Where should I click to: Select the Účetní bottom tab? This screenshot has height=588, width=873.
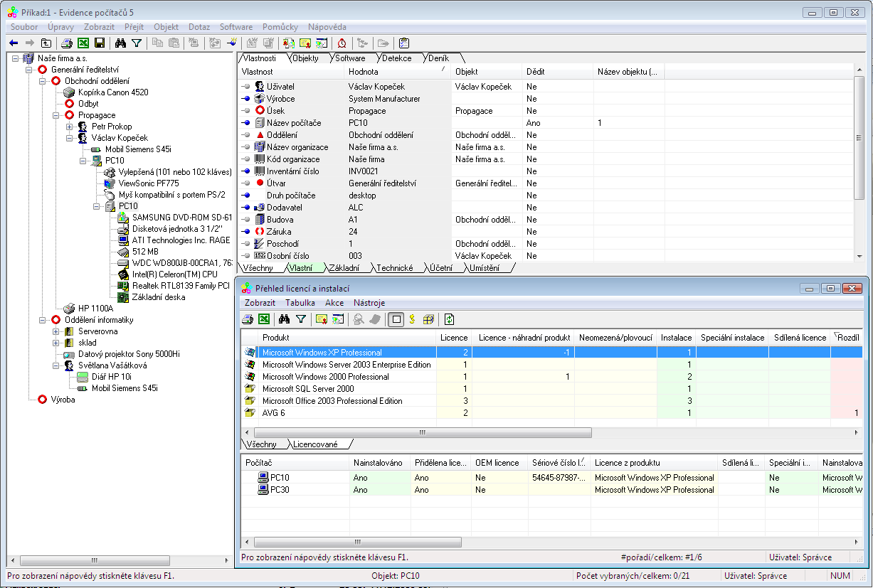pos(441,268)
